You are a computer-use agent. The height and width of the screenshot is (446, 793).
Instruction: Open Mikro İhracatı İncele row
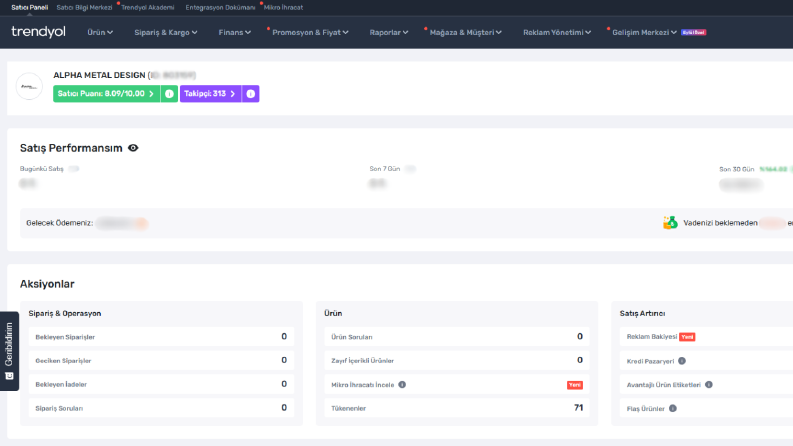457,384
